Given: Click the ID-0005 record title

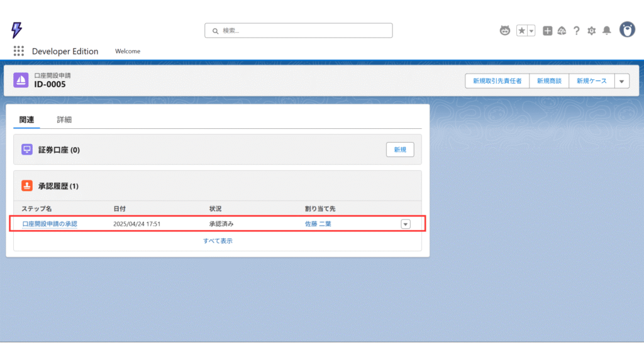Looking at the screenshot, I should (50, 84).
